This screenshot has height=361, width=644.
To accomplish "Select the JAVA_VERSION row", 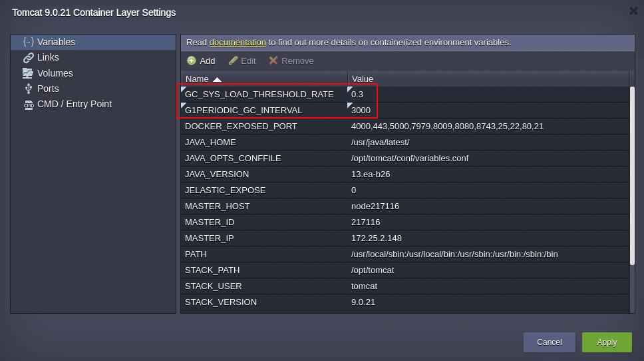I will coord(405,175).
